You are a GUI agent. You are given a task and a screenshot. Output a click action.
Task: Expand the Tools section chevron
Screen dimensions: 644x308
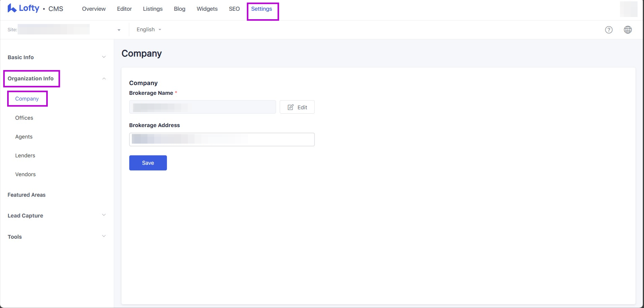104,236
